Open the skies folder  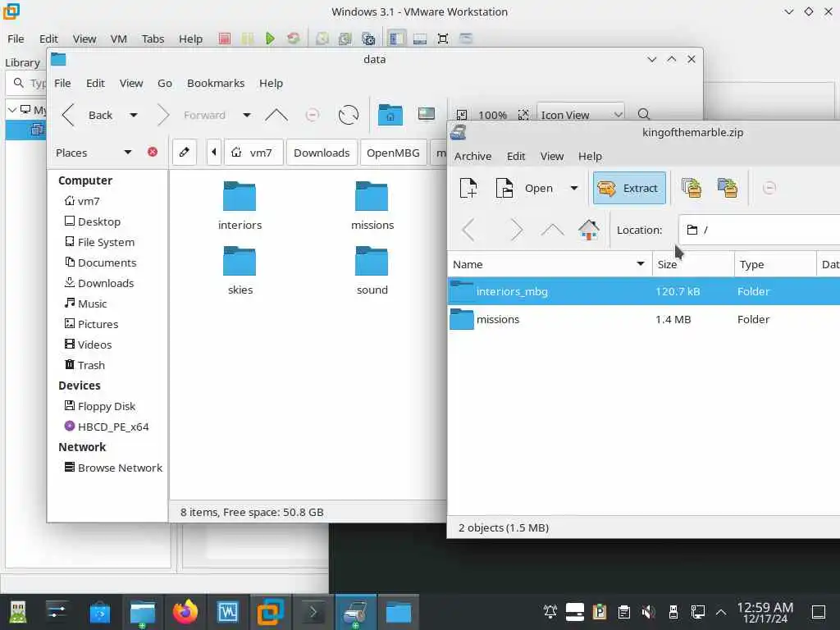coord(240,271)
